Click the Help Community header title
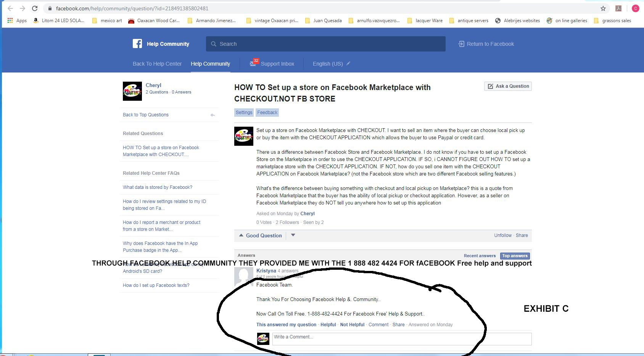 coord(168,44)
